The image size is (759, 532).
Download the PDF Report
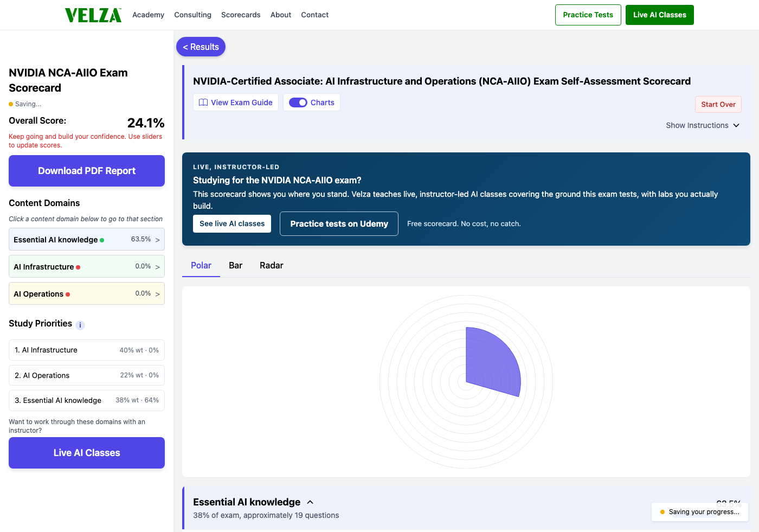coord(87,171)
